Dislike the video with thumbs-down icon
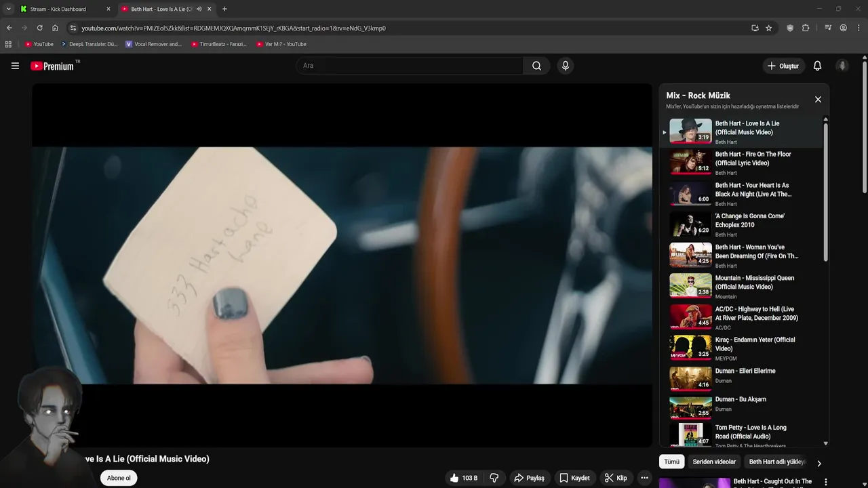Screen dimensions: 868x488 point(494,478)
